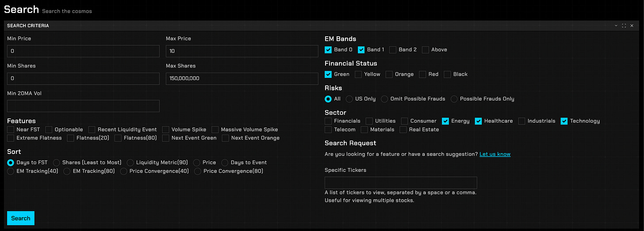
Task: Uncheck the Energy sector
Action: 445,121
